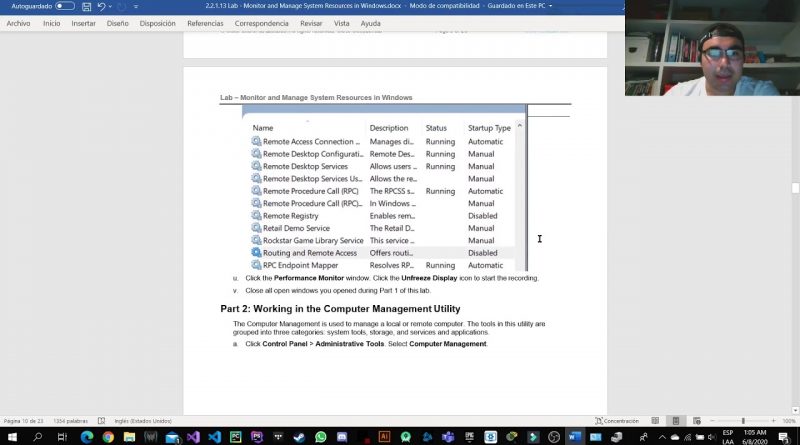Click 'Rockstar Game Library Service' text
Viewport: 800px width, 445px height.
click(x=313, y=240)
